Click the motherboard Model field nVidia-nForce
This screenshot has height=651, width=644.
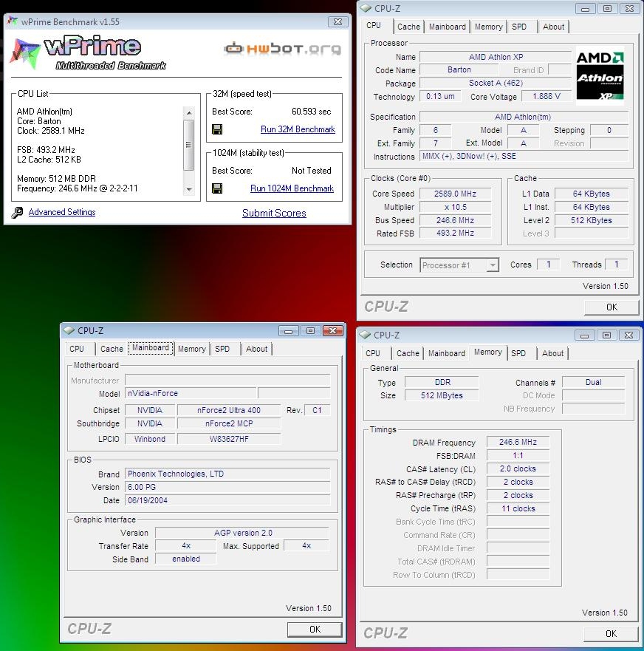191,393
